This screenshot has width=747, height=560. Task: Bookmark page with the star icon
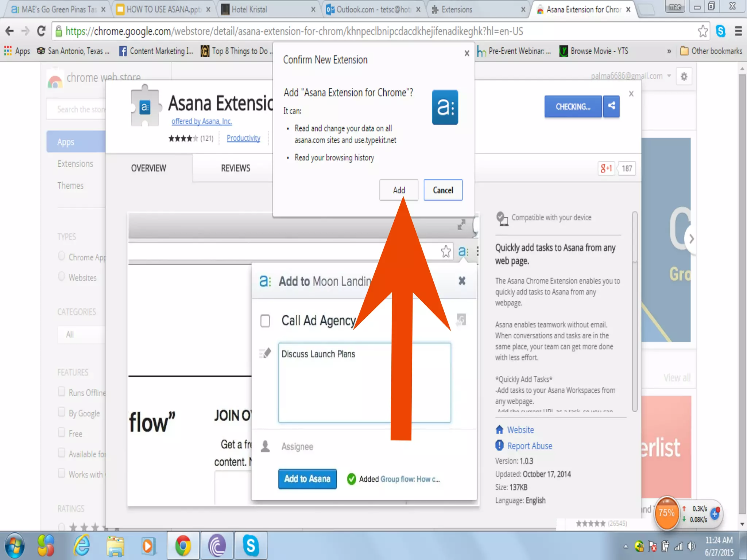[703, 31]
